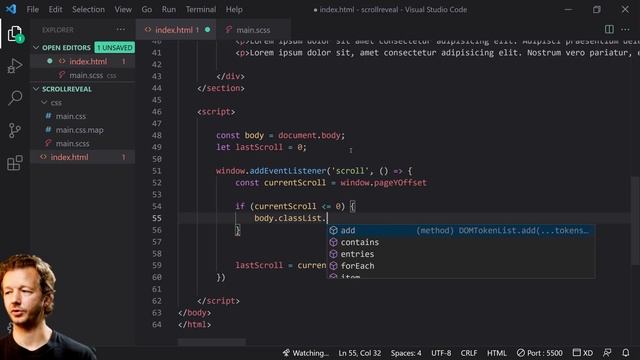
Task: Open main.css in the file tree
Action: coord(83,116)
